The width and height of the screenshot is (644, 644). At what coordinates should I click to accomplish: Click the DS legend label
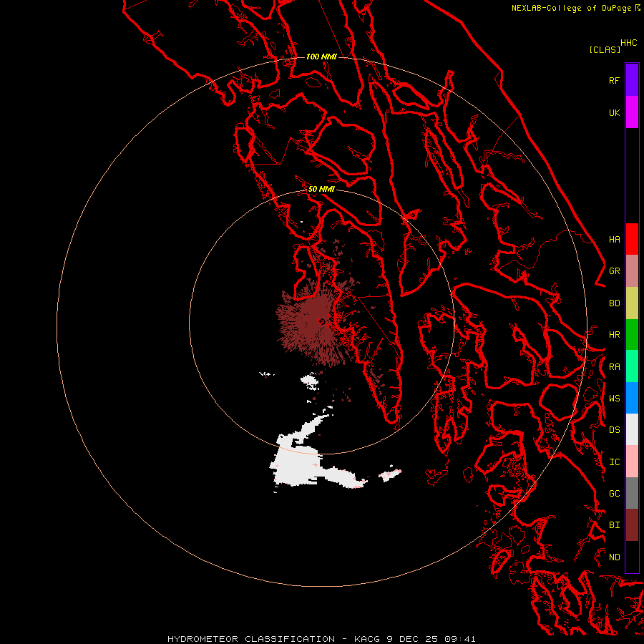coord(614,429)
